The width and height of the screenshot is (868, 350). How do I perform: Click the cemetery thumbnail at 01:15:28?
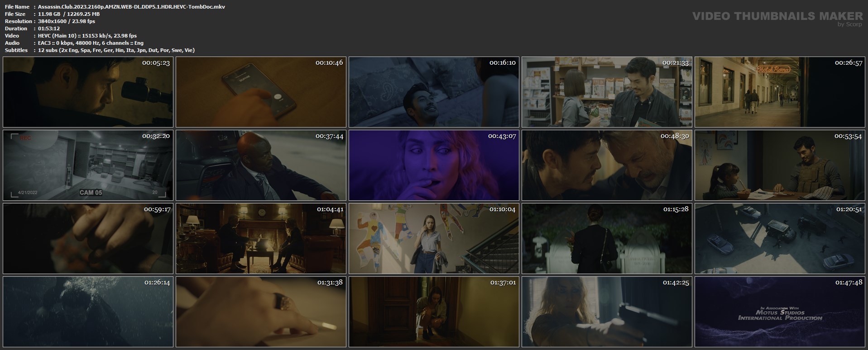(607, 238)
